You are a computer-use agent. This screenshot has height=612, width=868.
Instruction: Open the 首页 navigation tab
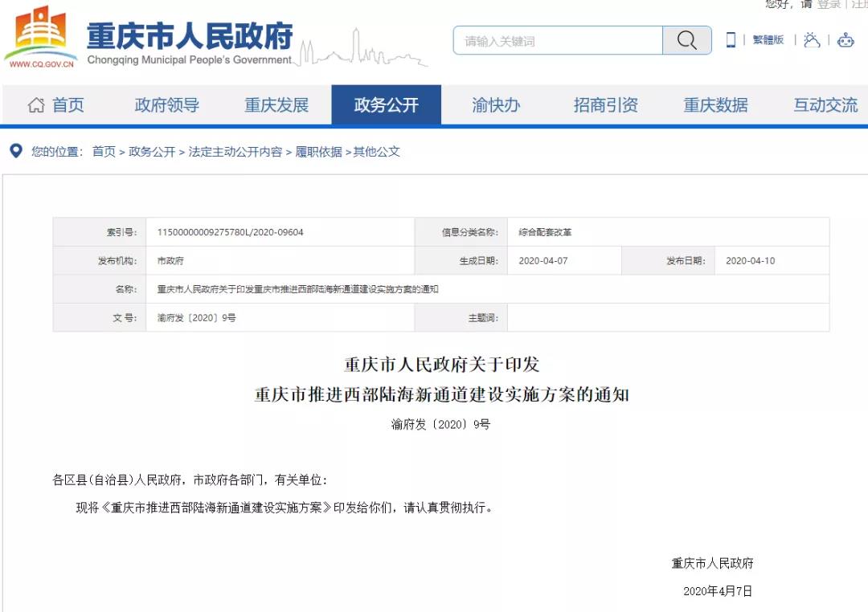56,104
